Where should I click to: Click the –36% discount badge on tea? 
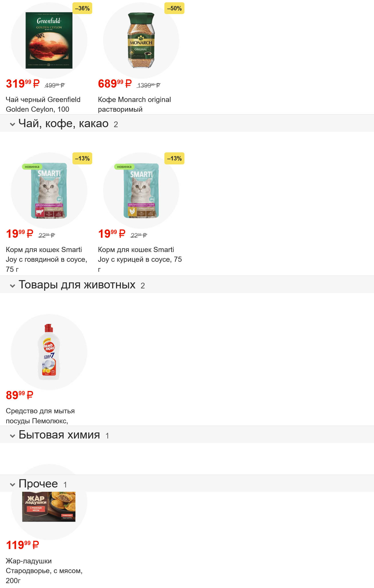[x=82, y=9]
